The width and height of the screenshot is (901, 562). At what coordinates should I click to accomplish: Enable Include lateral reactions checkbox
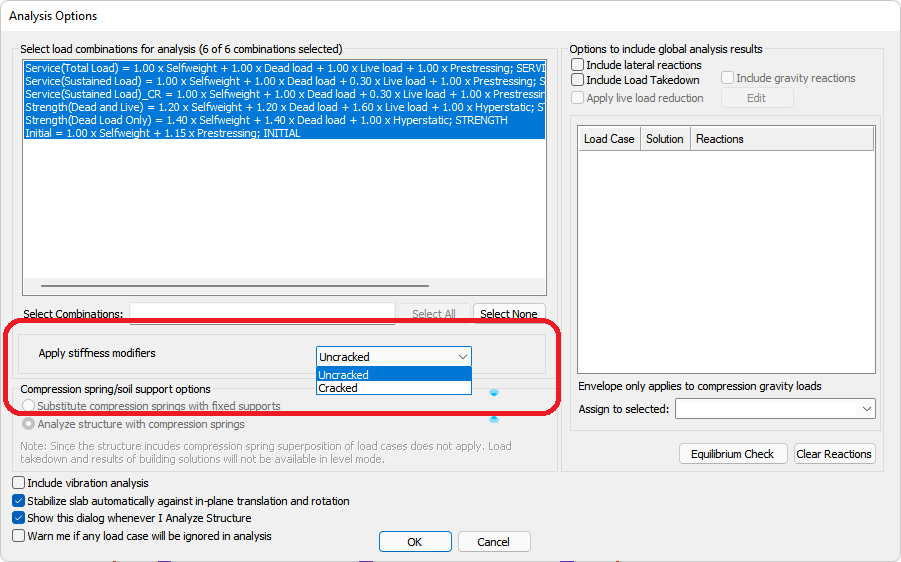click(x=577, y=65)
